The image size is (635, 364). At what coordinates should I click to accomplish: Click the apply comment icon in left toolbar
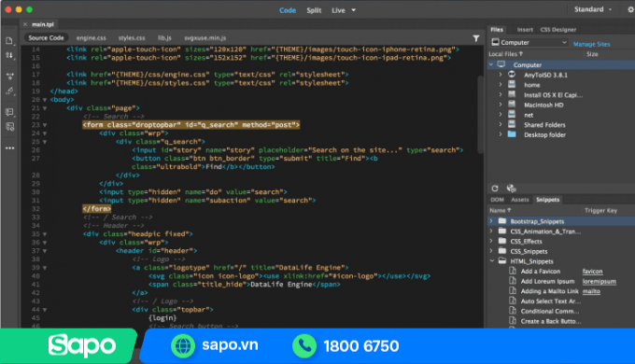point(9,112)
